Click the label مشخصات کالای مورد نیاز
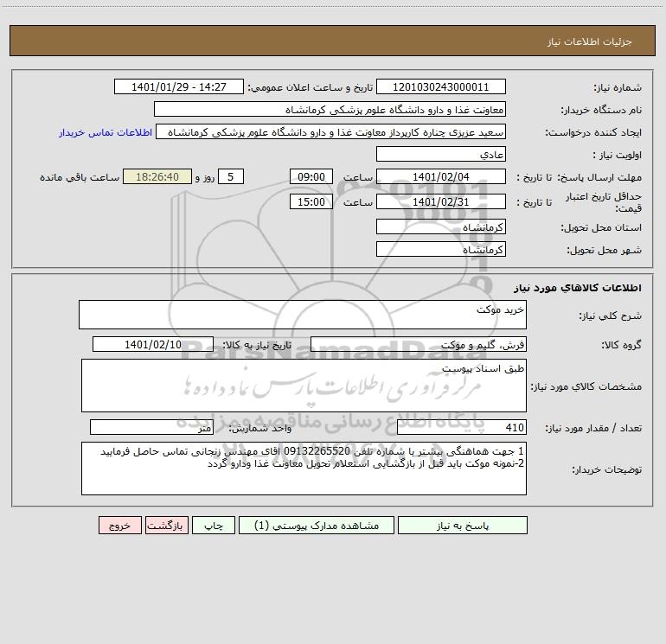Viewport: 666px width, 644px height. pyautogui.click(x=586, y=386)
